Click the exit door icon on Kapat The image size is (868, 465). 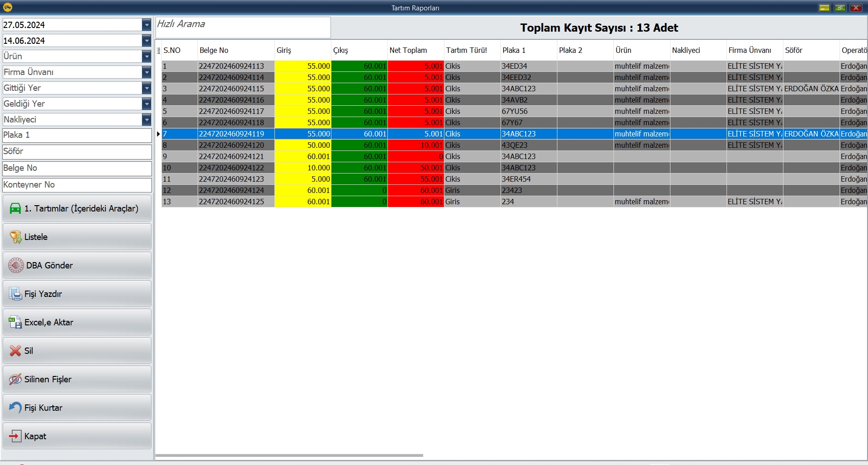point(14,436)
